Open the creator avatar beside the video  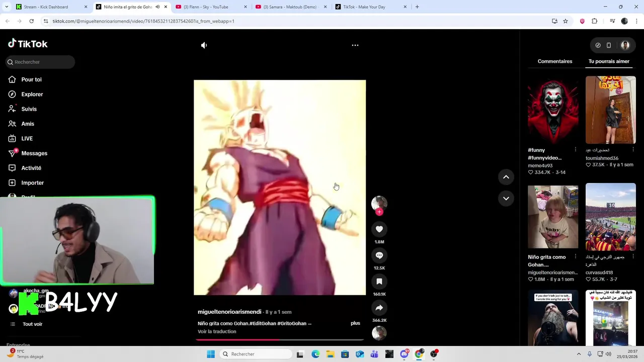click(x=379, y=203)
